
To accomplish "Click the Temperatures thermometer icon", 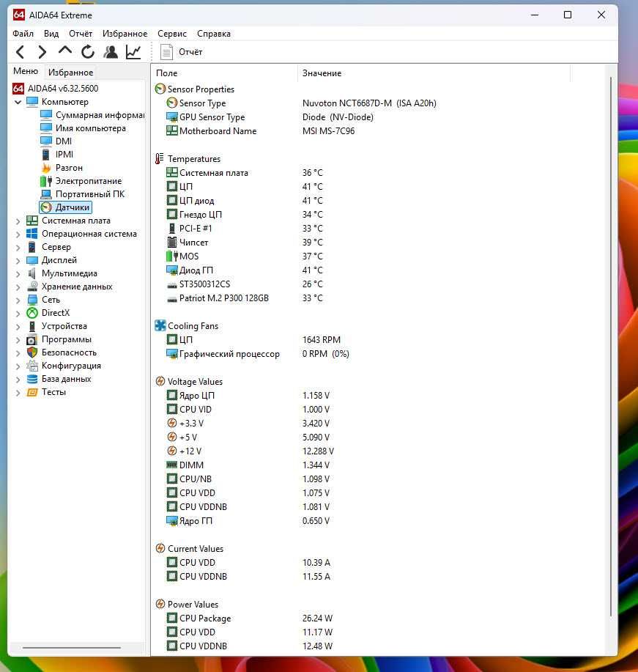I will coord(160,158).
